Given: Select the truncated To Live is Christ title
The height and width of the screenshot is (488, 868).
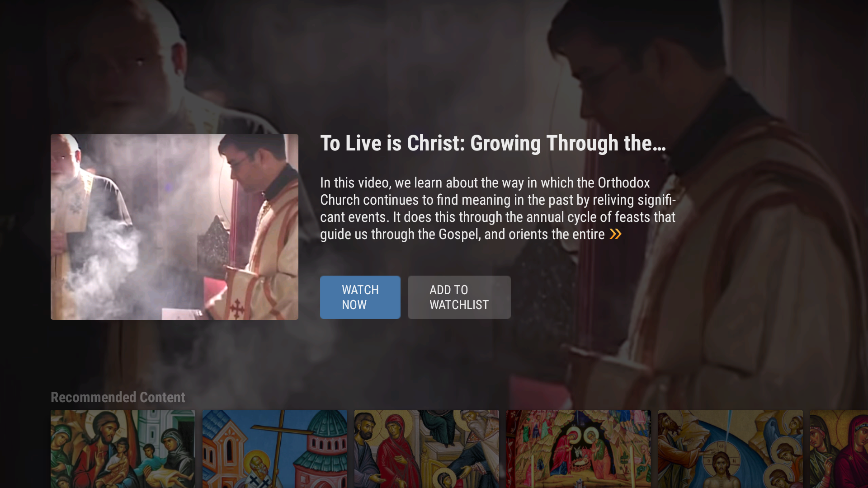Looking at the screenshot, I should tap(493, 143).
